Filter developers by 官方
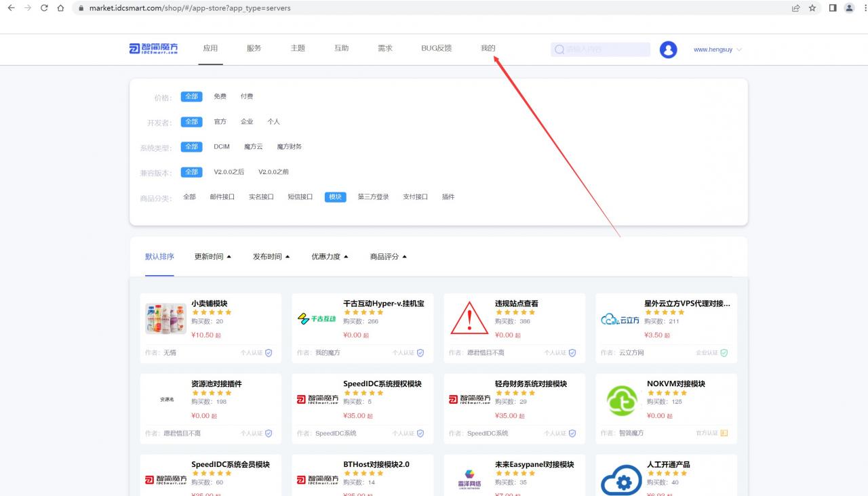868x496 pixels. pos(220,121)
